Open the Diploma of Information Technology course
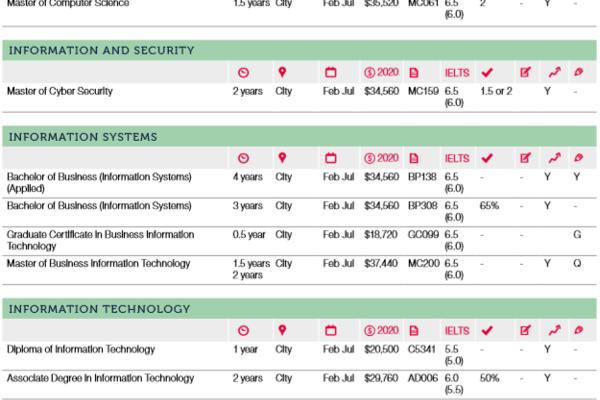600x400 pixels. click(81, 349)
